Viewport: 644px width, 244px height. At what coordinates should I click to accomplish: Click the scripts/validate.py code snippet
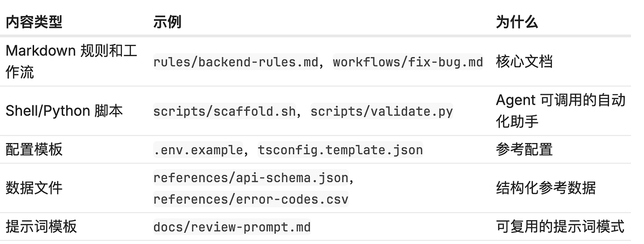click(x=382, y=112)
